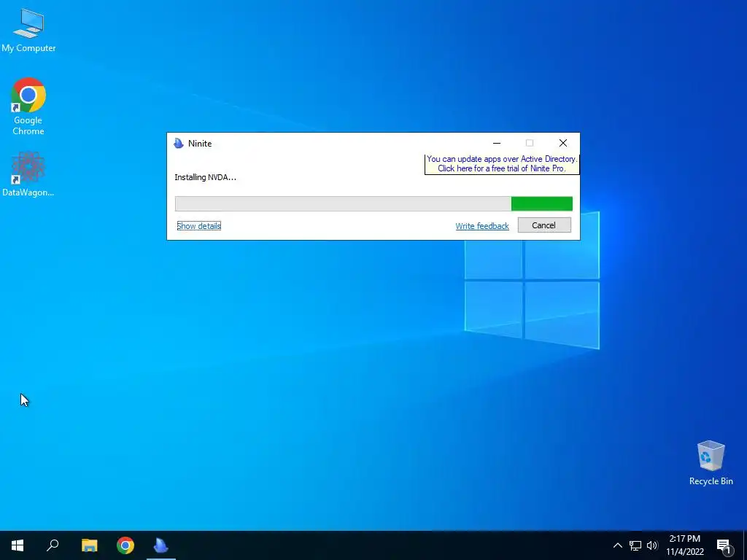Open File Explorer from the taskbar
Image resolution: width=747 pixels, height=560 pixels.
click(x=89, y=545)
